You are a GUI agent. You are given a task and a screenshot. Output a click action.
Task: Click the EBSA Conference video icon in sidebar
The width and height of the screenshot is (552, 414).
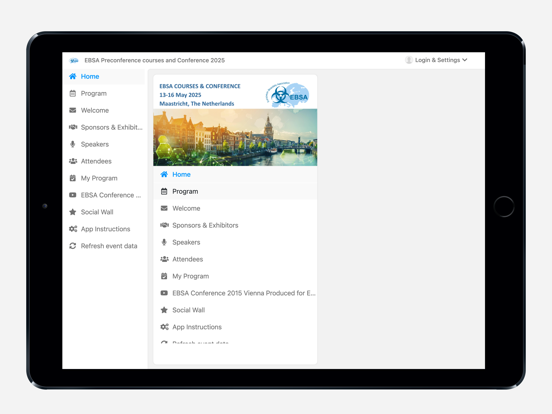(73, 195)
